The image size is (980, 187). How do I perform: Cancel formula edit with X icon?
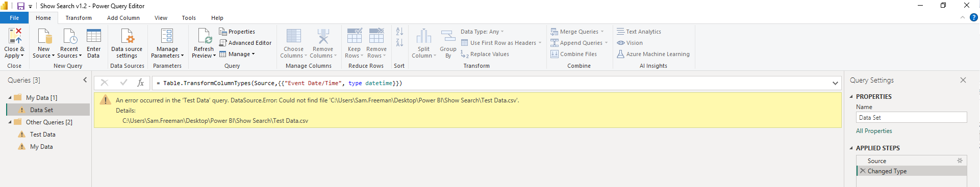(104, 83)
